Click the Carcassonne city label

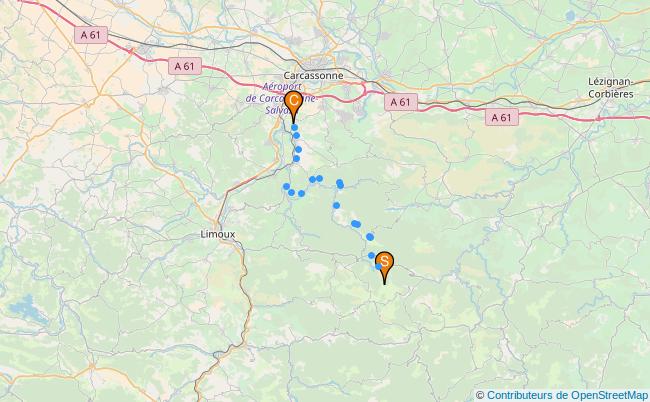coord(313,75)
